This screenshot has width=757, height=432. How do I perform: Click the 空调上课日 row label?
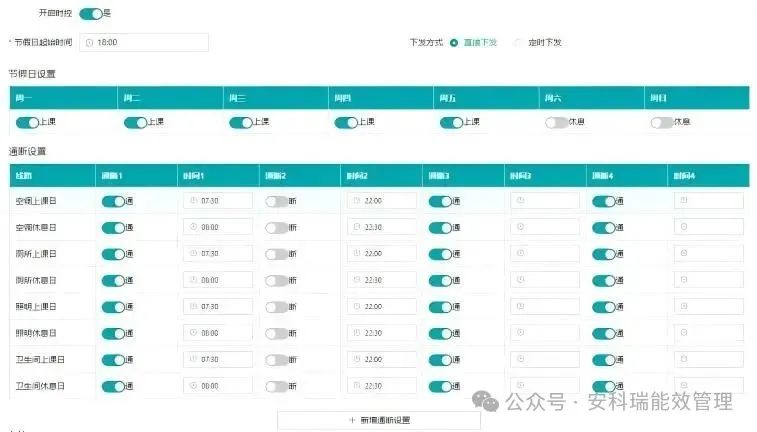(x=36, y=201)
